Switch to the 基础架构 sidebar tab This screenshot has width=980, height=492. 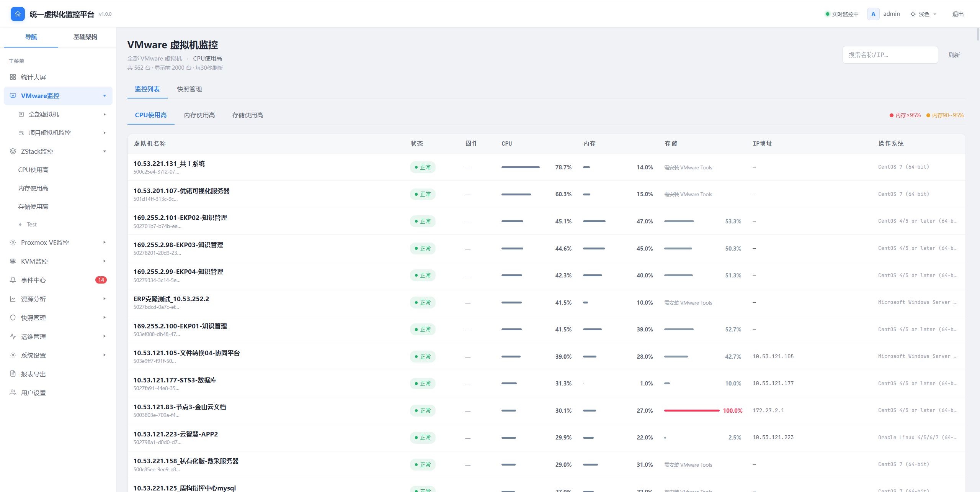click(85, 37)
